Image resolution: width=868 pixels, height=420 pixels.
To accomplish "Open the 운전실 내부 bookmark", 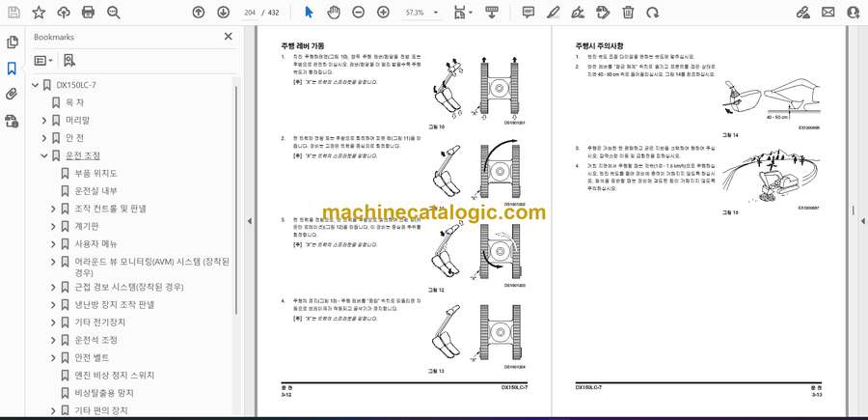I will [95, 191].
